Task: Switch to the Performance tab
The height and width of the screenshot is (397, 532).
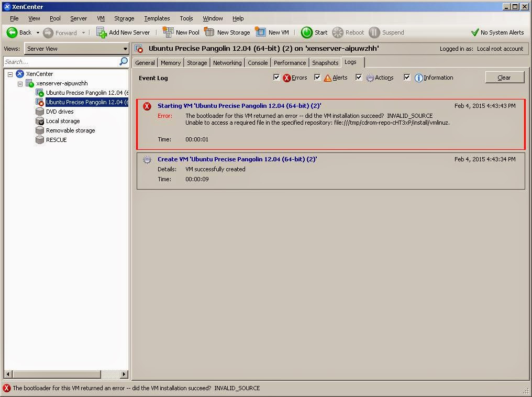Action: tap(290, 63)
